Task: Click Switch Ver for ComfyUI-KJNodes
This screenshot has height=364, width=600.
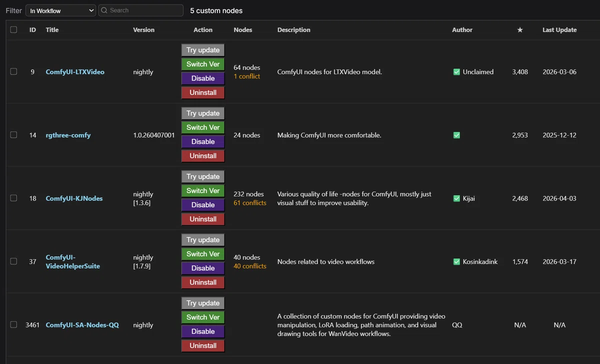Action: (x=203, y=191)
